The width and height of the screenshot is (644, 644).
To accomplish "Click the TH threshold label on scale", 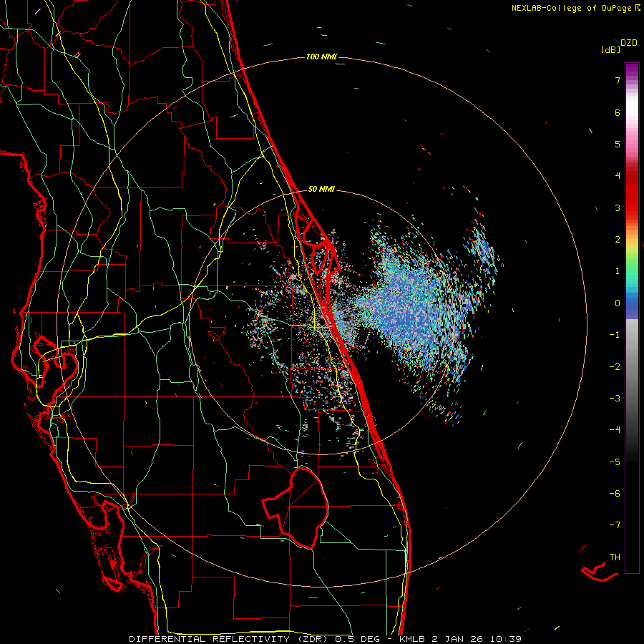I will (615, 557).
